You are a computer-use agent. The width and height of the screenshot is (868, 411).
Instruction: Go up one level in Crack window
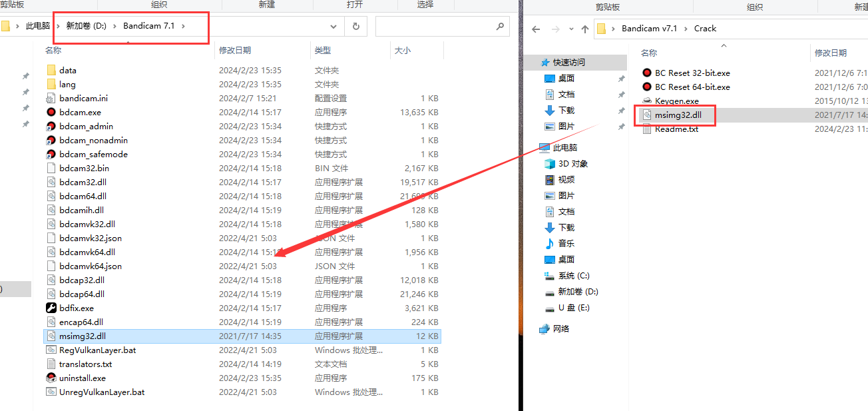(585, 29)
